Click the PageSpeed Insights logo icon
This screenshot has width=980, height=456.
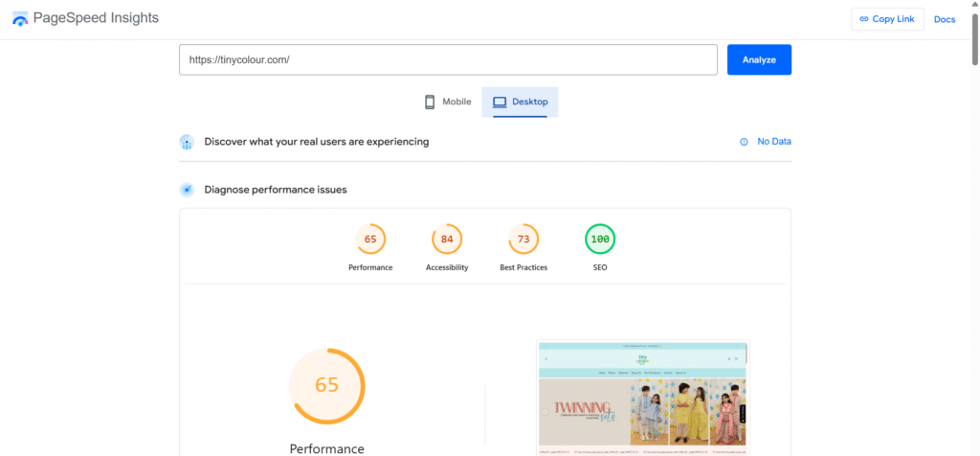click(x=20, y=19)
